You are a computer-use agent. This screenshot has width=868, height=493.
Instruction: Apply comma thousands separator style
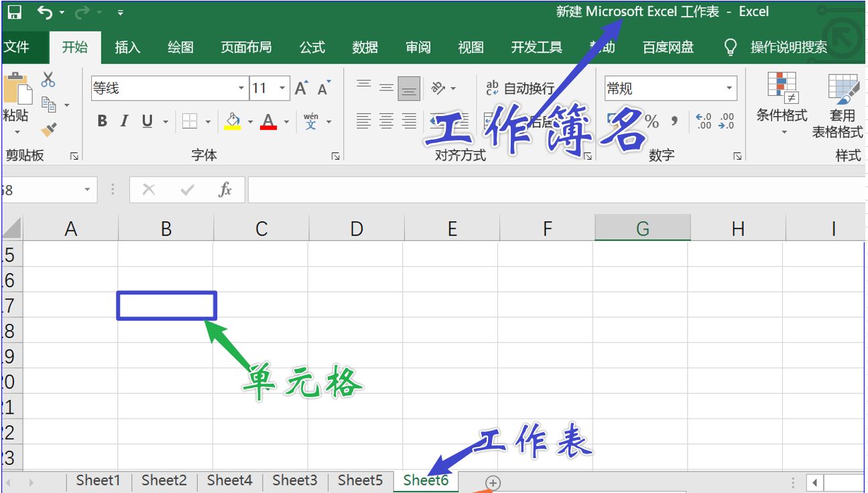coord(674,121)
